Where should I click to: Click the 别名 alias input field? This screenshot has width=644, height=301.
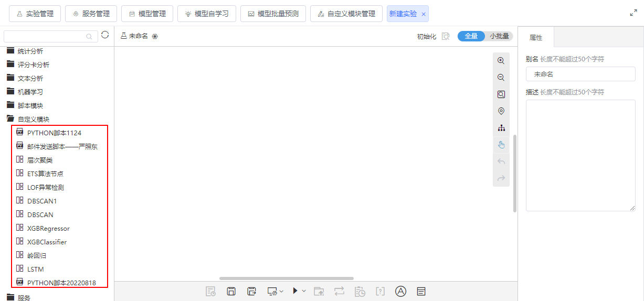click(x=580, y=74)
